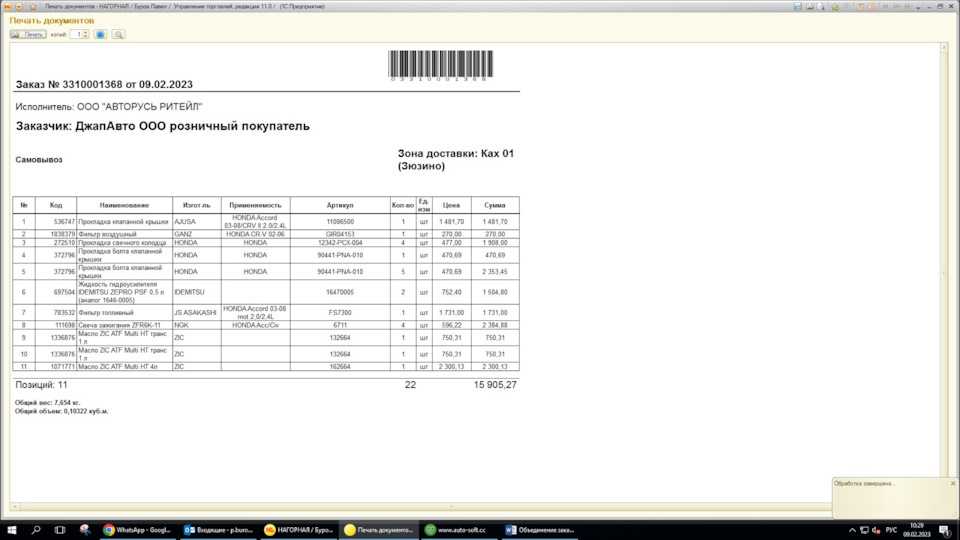Open Windows taskbar search
This screenshot has width=960, height=540.
point(36,530)
